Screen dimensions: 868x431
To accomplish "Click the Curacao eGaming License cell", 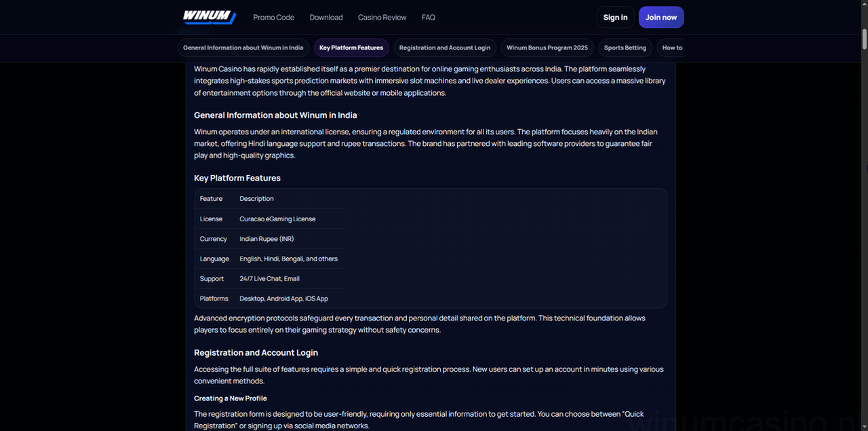I will [289, 219].
